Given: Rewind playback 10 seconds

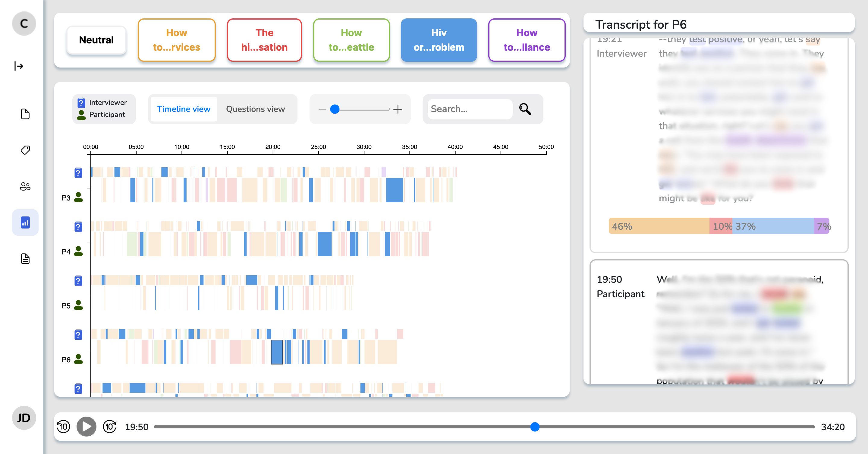Looking at the screenshot, I should tap(63, 426).
